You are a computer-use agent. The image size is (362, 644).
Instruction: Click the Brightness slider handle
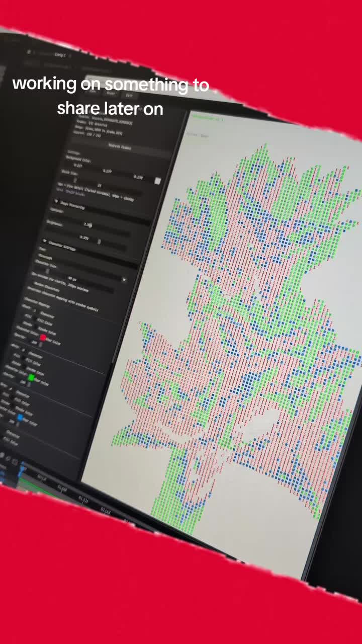(x=99, y=242)
